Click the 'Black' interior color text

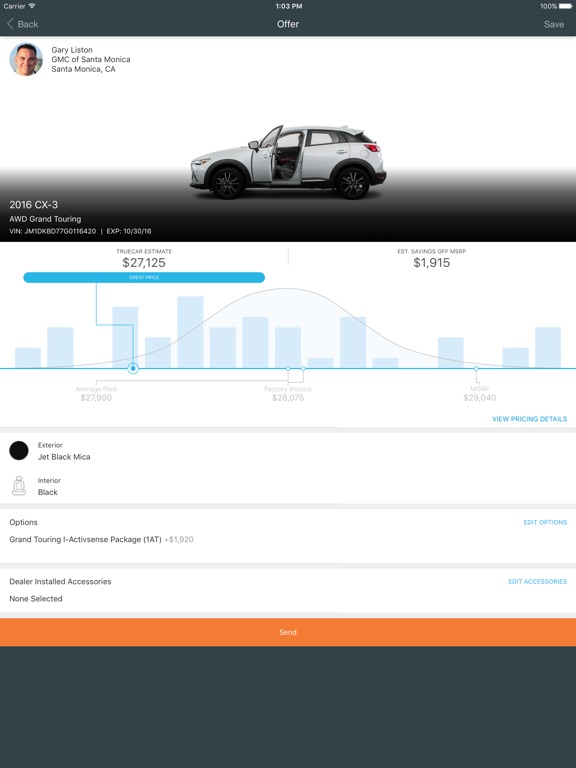48,492
